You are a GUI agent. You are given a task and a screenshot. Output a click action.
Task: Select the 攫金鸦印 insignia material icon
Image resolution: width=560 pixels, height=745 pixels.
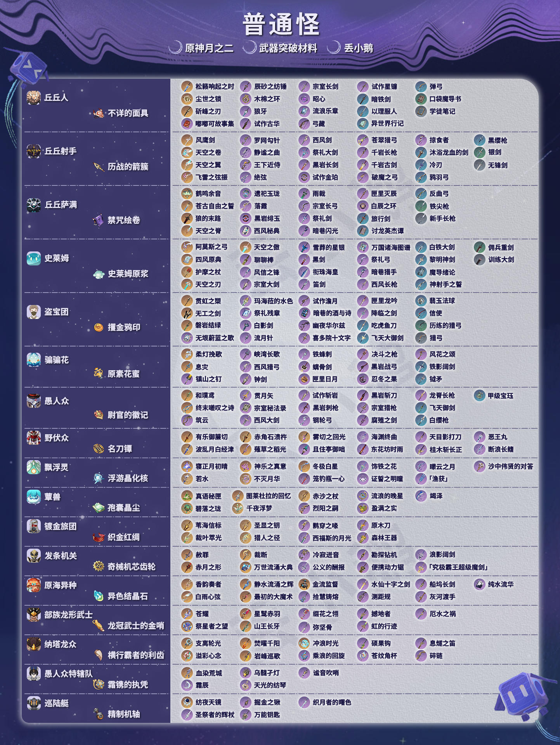coord(99,327)
